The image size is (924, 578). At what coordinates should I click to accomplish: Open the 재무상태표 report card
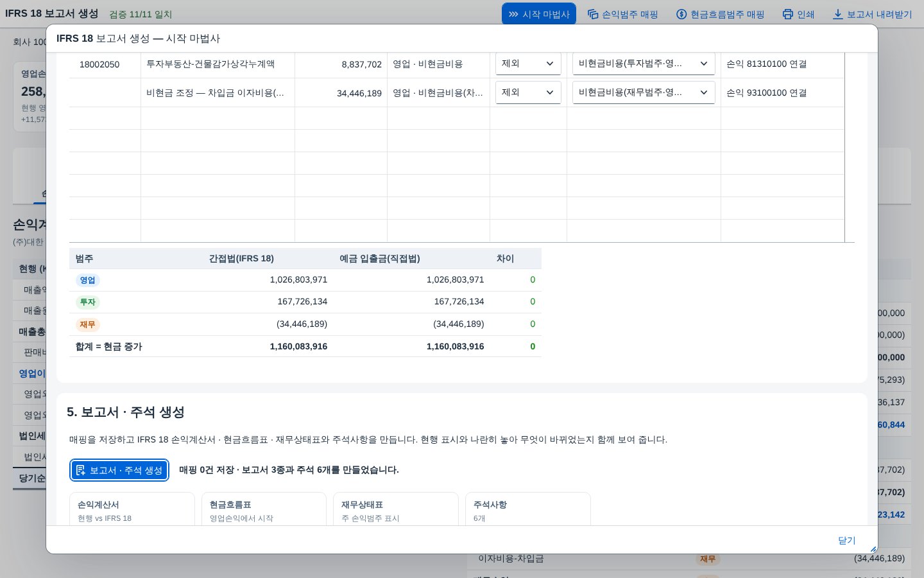[396, 510]
